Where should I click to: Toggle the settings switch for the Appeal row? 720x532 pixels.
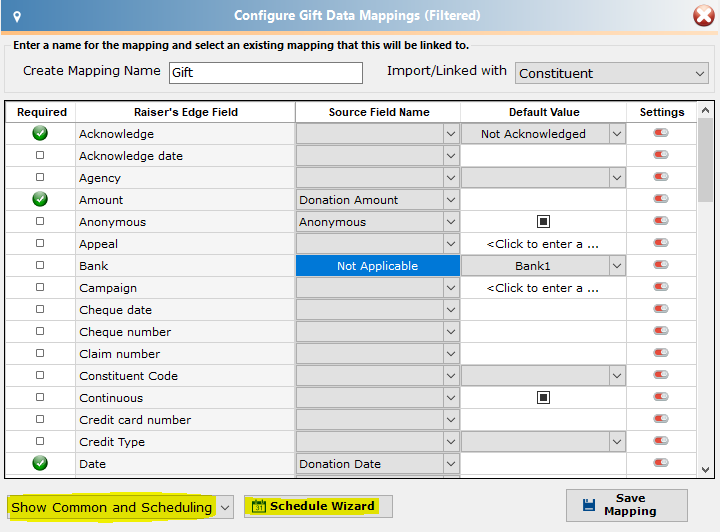[661, 243]
